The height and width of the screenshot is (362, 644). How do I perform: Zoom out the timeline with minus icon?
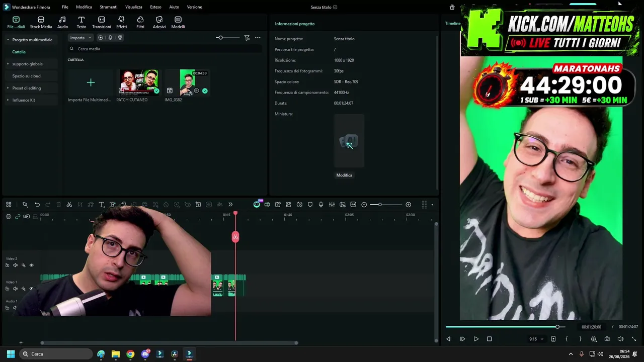(364, 205)
